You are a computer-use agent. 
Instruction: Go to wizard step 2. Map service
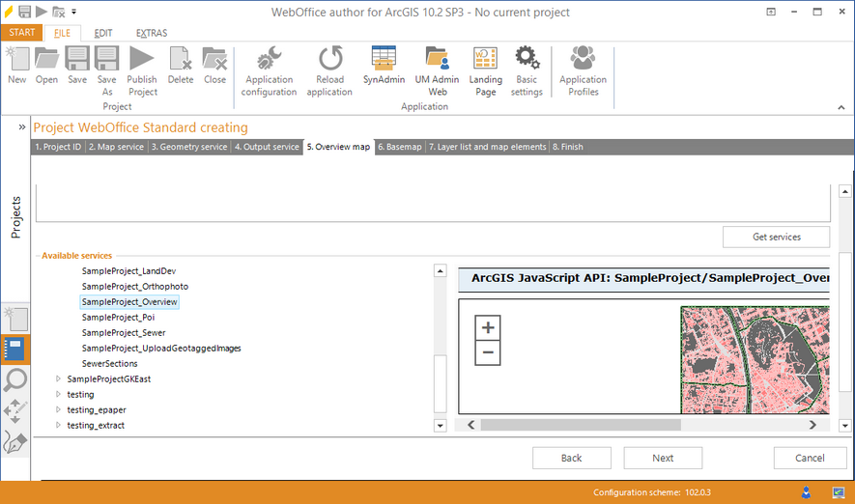116,147
